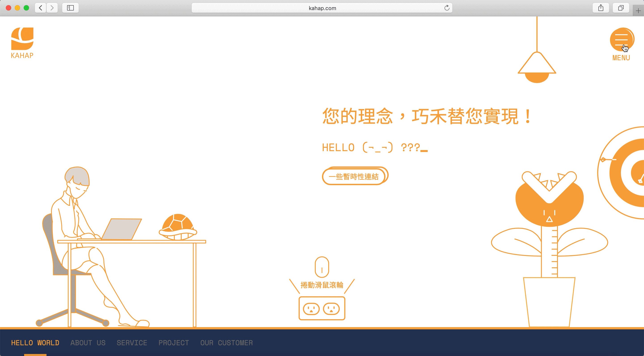Viewport: 644px width, 356px height.
Task: Go forward with Safari's forward arrow
Action: point(52,8)
